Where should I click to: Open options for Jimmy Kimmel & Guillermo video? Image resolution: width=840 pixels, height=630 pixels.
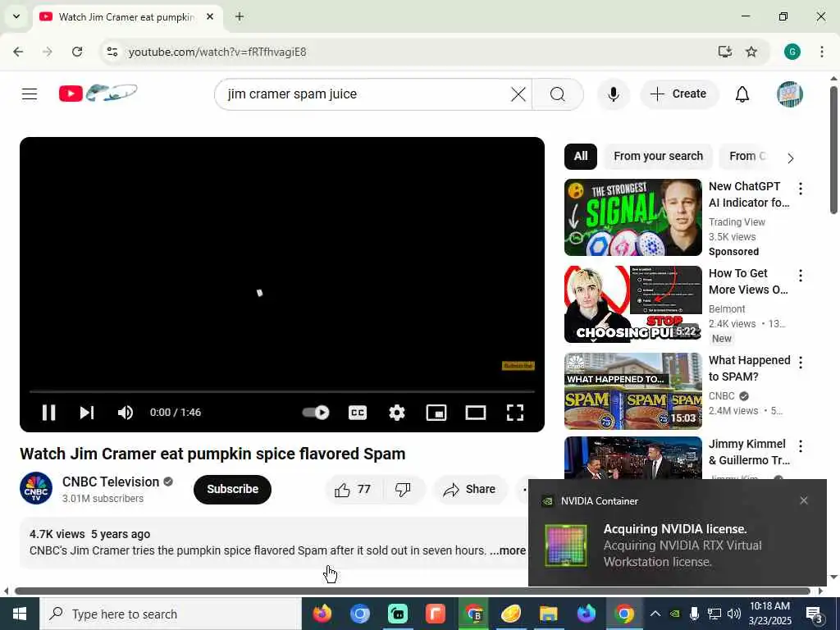point(801,446)
